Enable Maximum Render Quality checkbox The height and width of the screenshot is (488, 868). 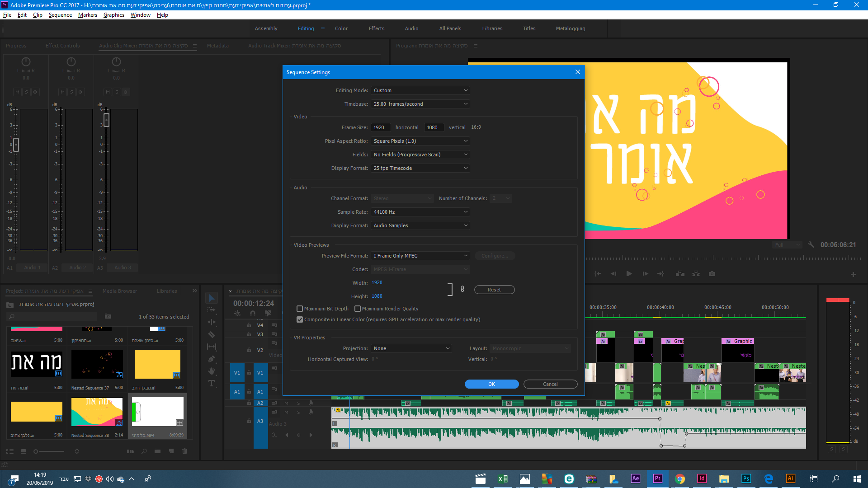click(358, 309)
